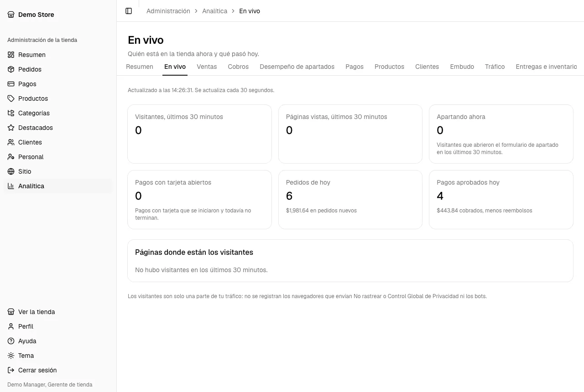Viewport: 584px width, 392px height.
Task: Click the Destacados star icon
Action: point(11,128)
